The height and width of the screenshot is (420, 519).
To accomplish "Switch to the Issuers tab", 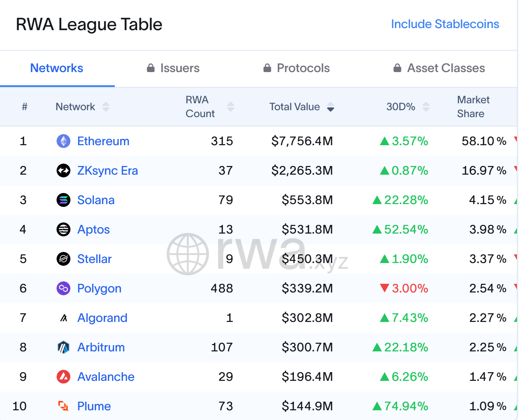I will click(173, 68).
